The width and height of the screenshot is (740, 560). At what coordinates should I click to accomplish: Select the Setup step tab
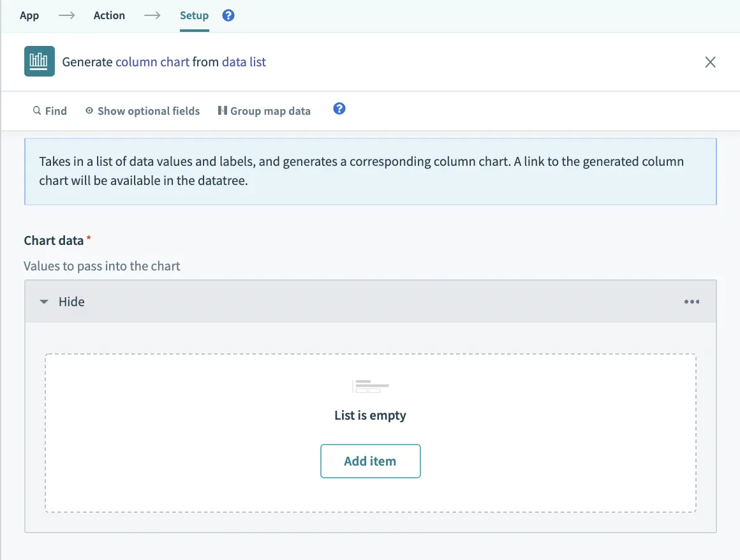point(194,15)
